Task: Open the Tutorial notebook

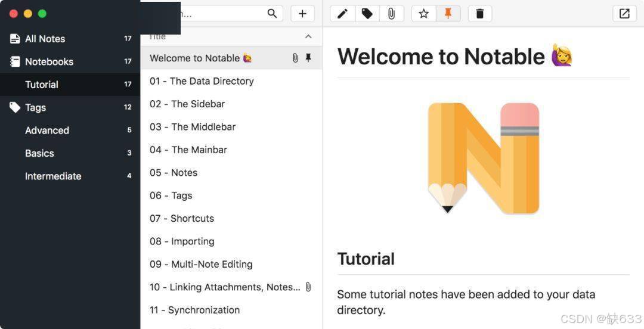Action: (x=70, y=85)
